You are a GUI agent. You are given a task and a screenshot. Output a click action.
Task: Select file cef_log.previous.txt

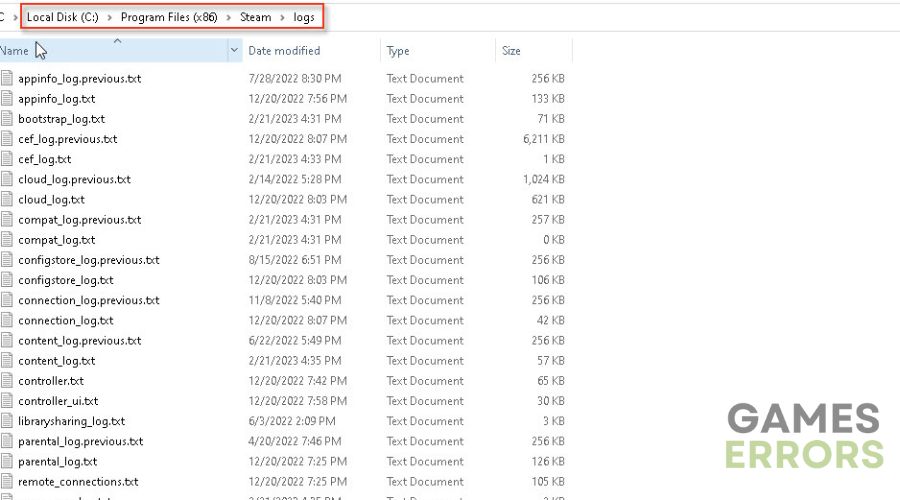tap(68, 139)
